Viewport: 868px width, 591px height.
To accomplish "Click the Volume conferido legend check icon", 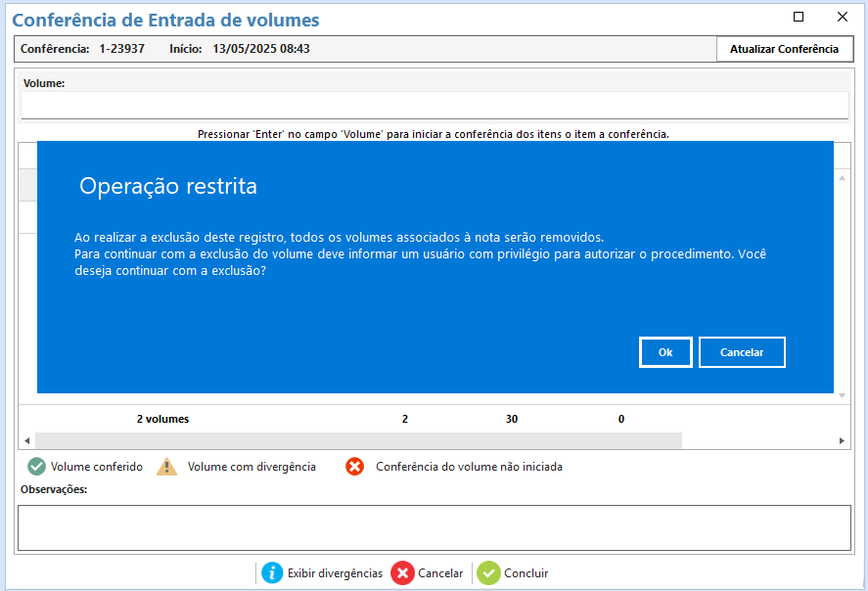I will point(36,467).
